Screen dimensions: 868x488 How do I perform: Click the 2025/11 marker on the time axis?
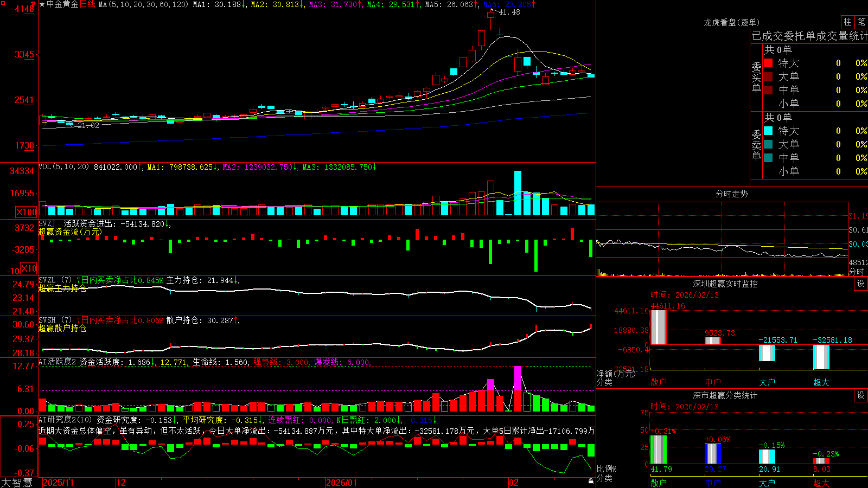click(58, 483)
